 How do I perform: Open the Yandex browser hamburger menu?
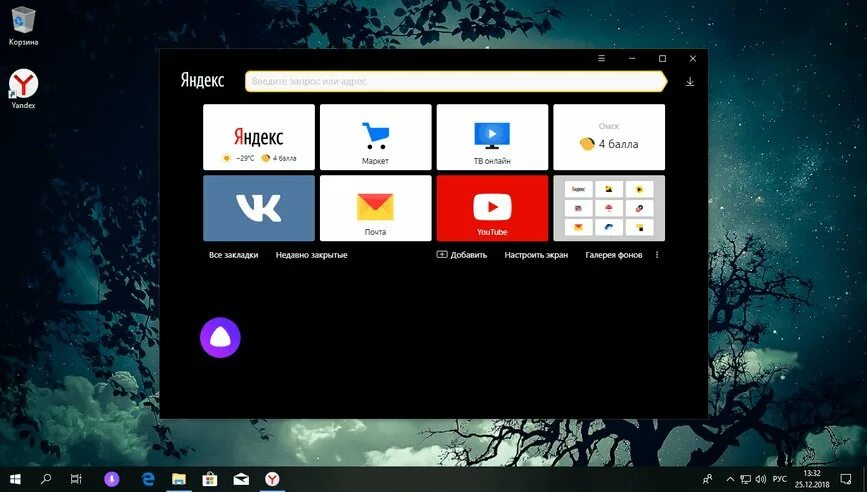point(602,59)
